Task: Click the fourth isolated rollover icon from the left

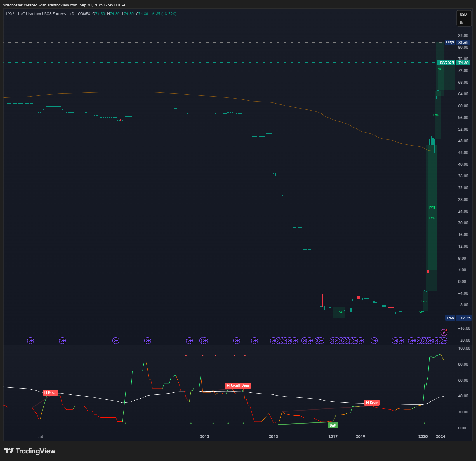Action: tap(148, 340)
